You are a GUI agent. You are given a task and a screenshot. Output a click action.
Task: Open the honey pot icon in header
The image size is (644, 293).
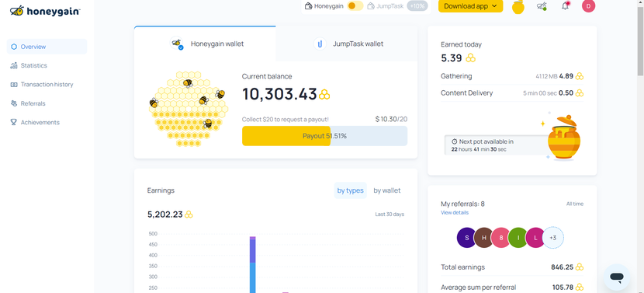click(x=518, y=7)
